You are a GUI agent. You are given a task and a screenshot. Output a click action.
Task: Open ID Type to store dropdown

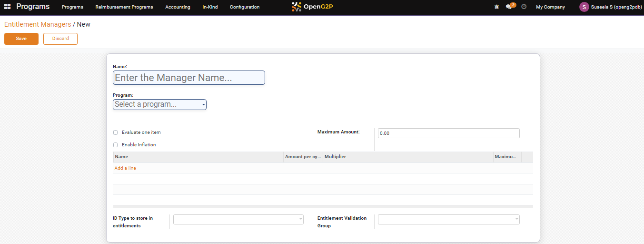tap(238, 219)
